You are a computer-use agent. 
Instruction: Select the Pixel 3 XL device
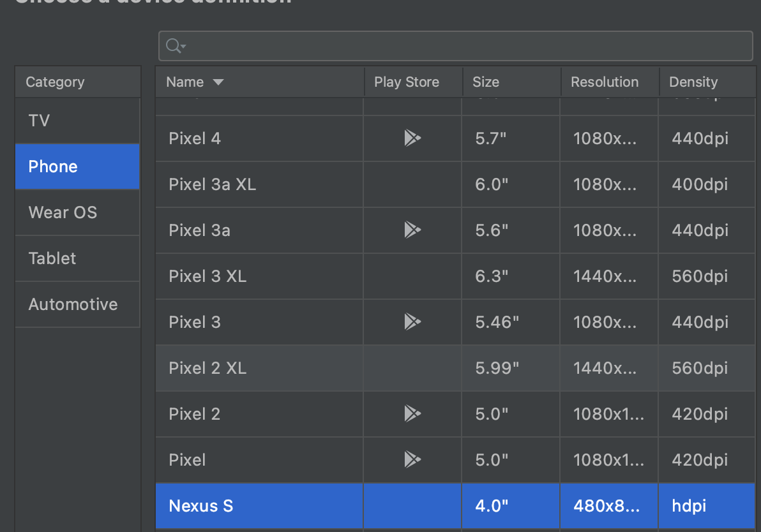point(207,276)
